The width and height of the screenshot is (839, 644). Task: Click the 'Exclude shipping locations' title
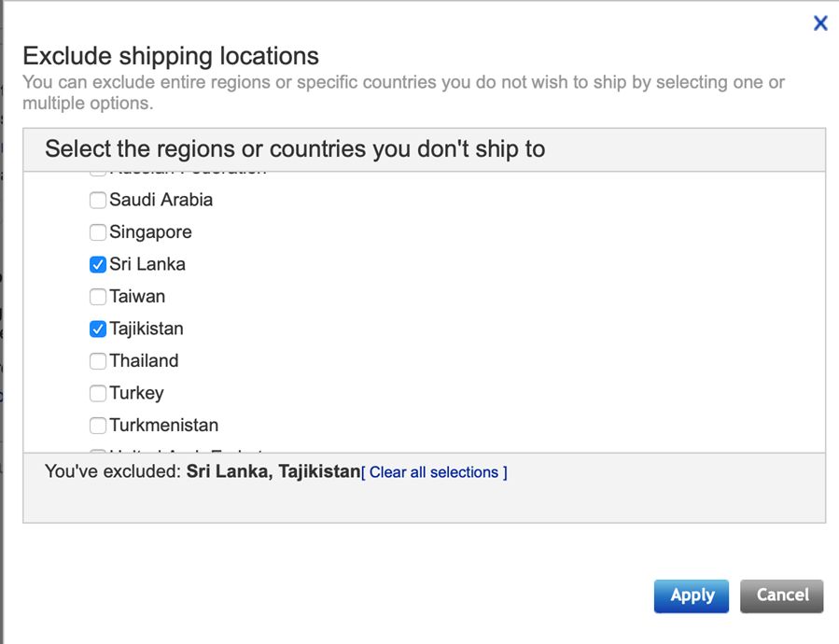pyautogui.click(x=171, y=56)
